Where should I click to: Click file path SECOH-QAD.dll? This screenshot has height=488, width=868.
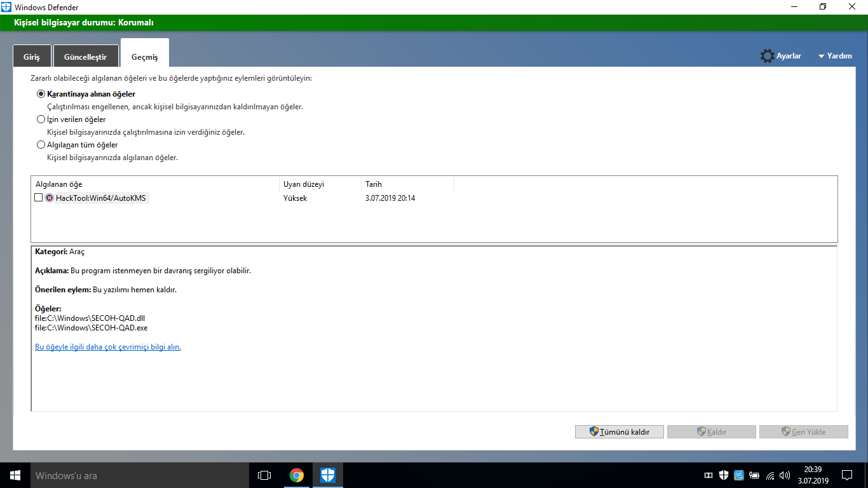(x=90, y=318)
